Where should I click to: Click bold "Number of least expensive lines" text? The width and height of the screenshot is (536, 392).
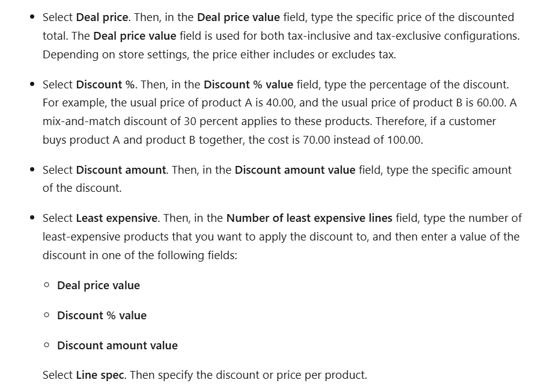[309, 218]
